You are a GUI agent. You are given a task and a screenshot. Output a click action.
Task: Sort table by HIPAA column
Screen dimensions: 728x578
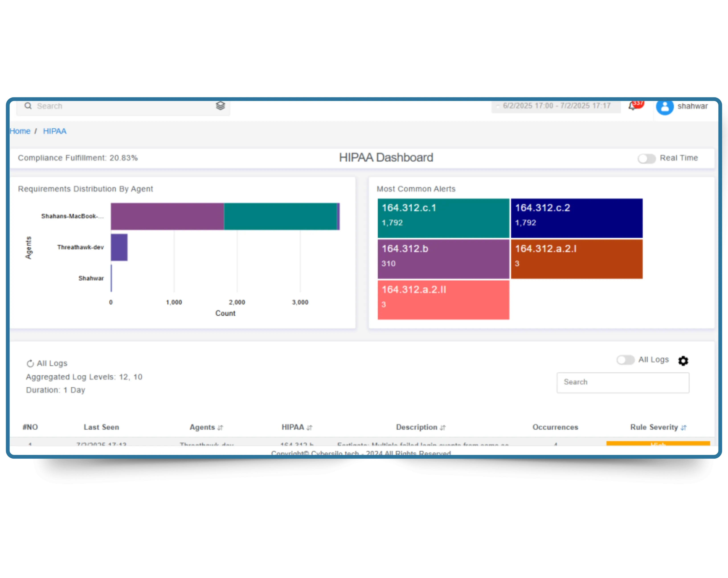click(309, 427)
